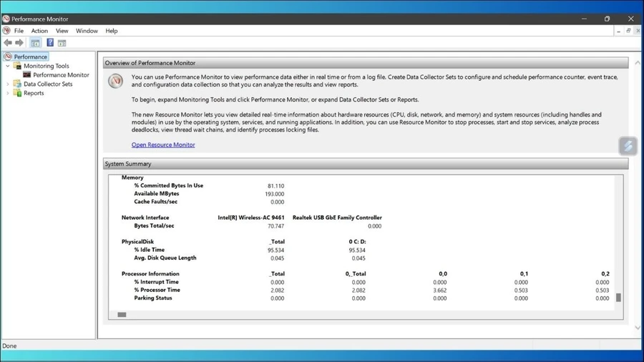Click the Open Resource Monitor link
Screen dimensions: 644x362
pos(163,145)
